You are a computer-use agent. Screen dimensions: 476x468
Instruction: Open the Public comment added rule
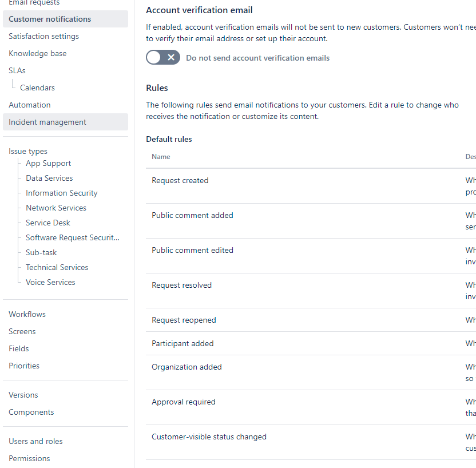pyautogui.click(x=192, y=215)
